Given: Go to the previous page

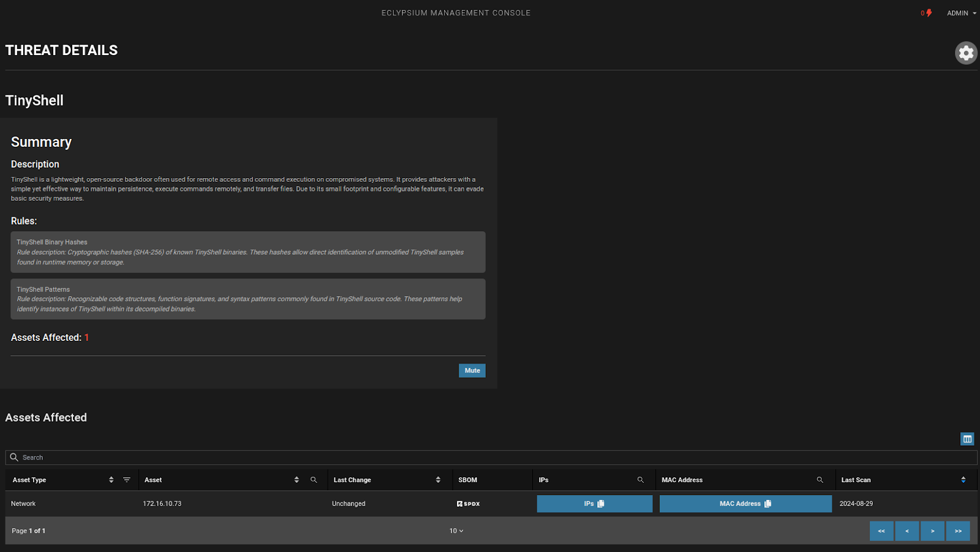Looking at the screenshot, I should [x=907, y=531].
